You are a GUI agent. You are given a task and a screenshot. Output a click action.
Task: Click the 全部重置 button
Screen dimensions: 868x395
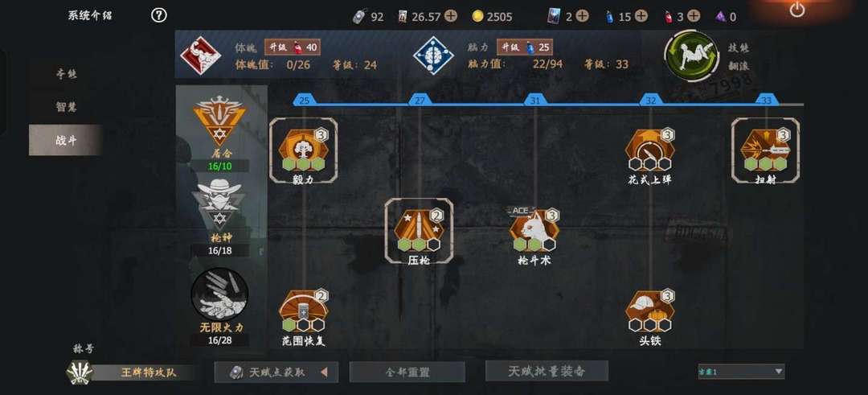point(407,372)
